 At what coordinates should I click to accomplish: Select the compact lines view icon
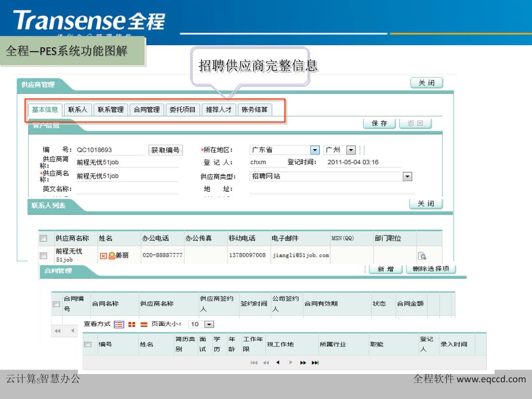click(144, 324)
